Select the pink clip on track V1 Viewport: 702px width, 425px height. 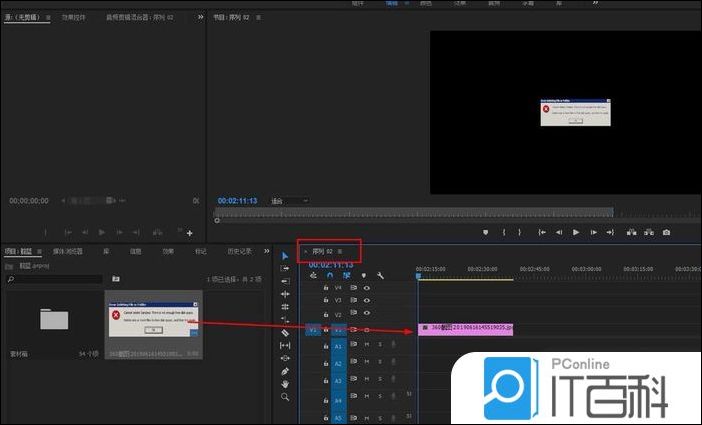465,328
